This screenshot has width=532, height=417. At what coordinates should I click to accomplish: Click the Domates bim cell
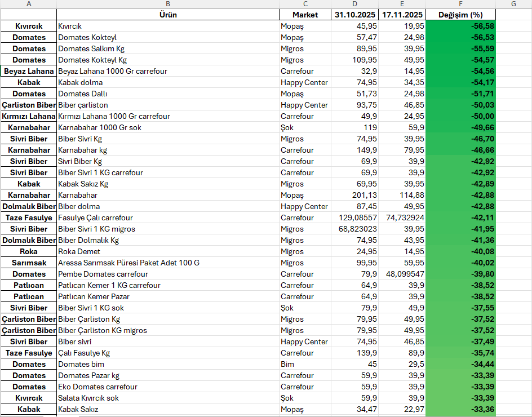(168, 364)
